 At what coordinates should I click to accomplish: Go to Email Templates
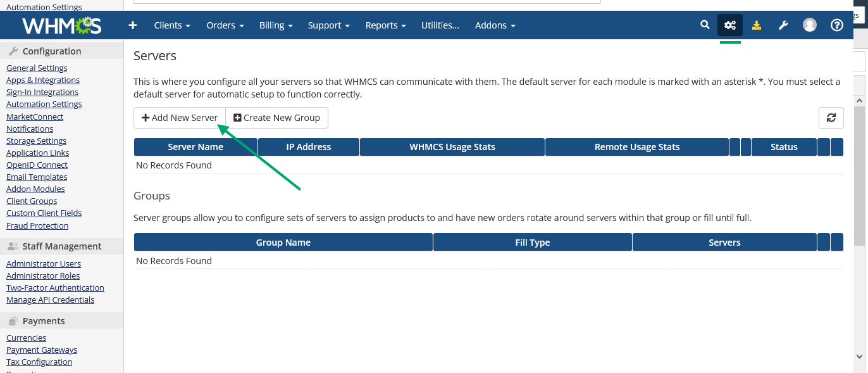[37, 177]
